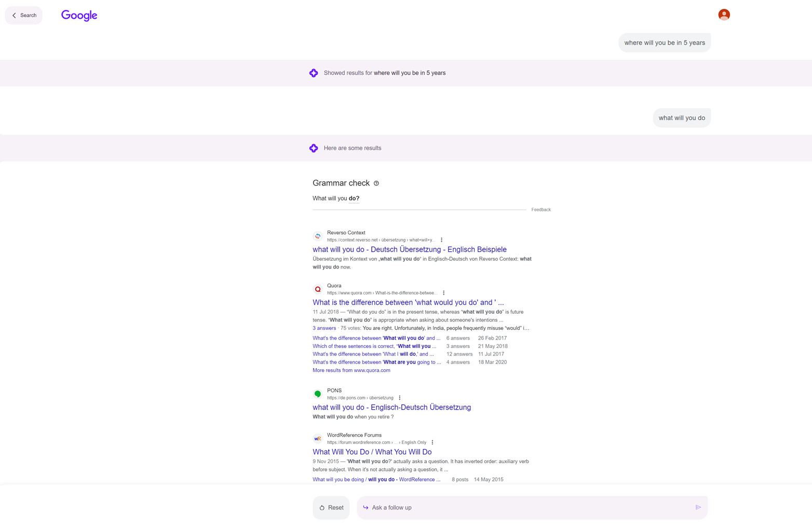Image resolution: width=812 pixels, height=525 pixels.
Task: Send follow-up using the paper plane icon
Action: point(698,507)
